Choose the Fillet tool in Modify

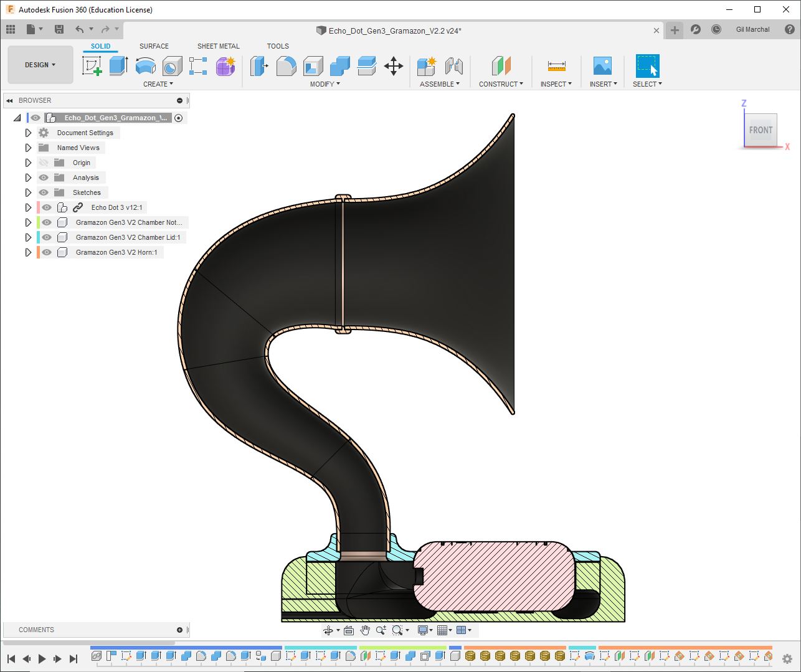click(x=286, y=65)
